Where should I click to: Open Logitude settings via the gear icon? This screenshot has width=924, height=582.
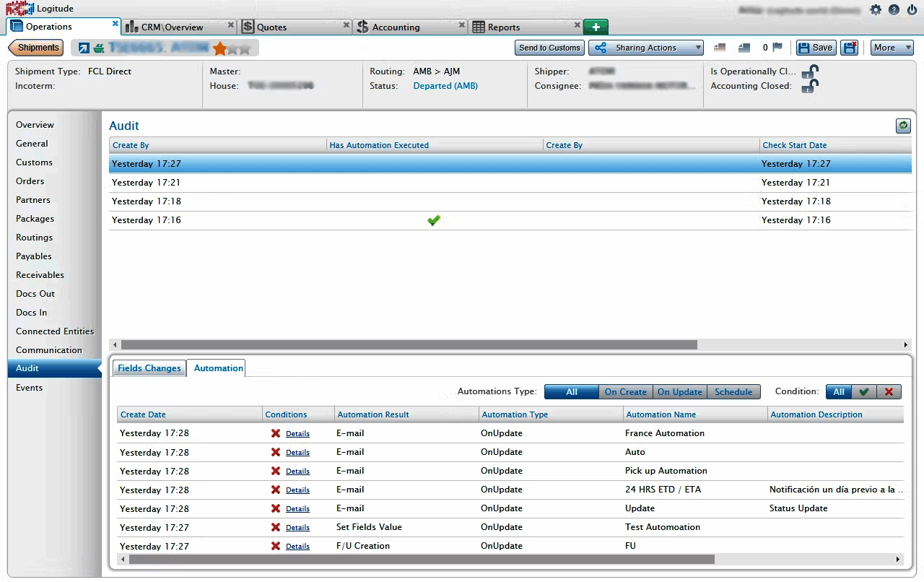point(876,9)
